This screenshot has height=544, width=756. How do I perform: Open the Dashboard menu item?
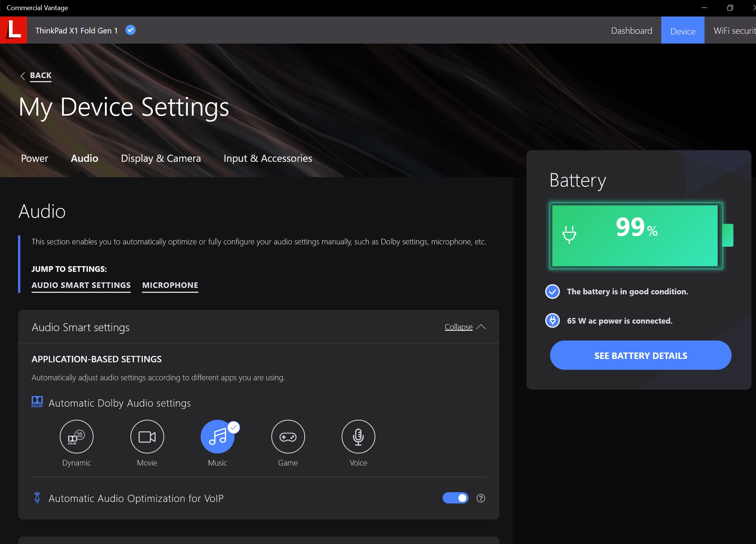(631, 31)
